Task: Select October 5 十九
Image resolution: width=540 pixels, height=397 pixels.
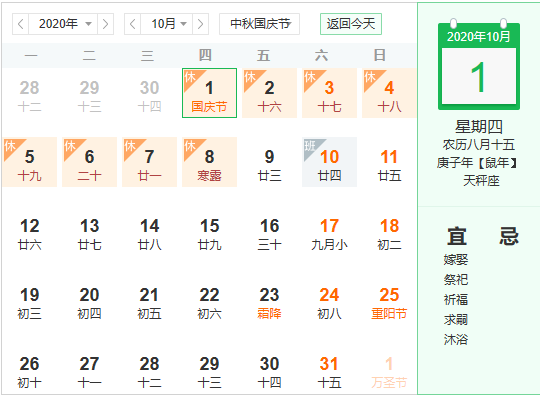Action: 30,162
